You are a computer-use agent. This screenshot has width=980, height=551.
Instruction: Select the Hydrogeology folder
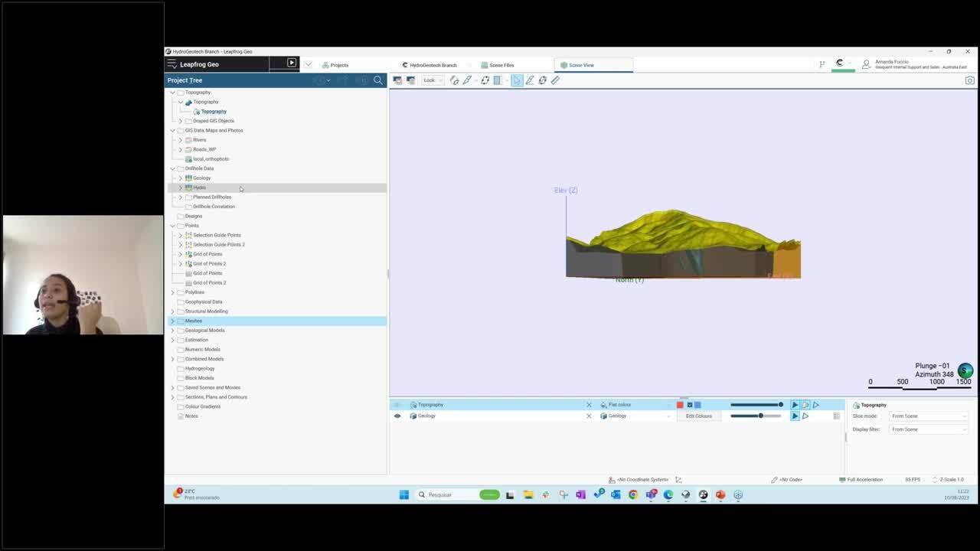pyautogui.click(x=199, y=368)
